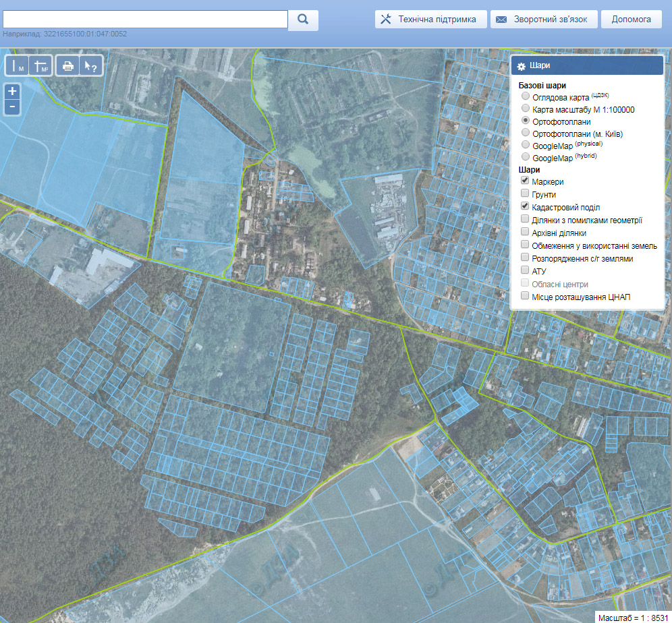Select the distance measurement tool

coord(17,66)
